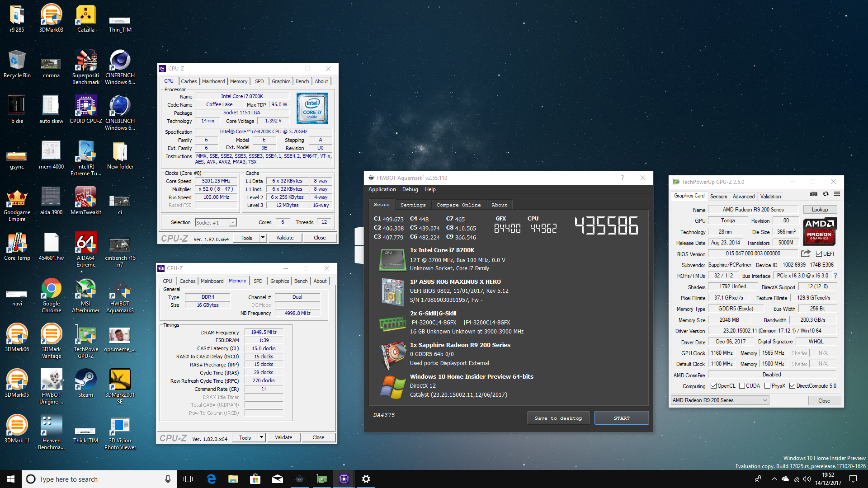
Task: Click the taskbar clock showing 19:52
Action: (x=828, y=479)
